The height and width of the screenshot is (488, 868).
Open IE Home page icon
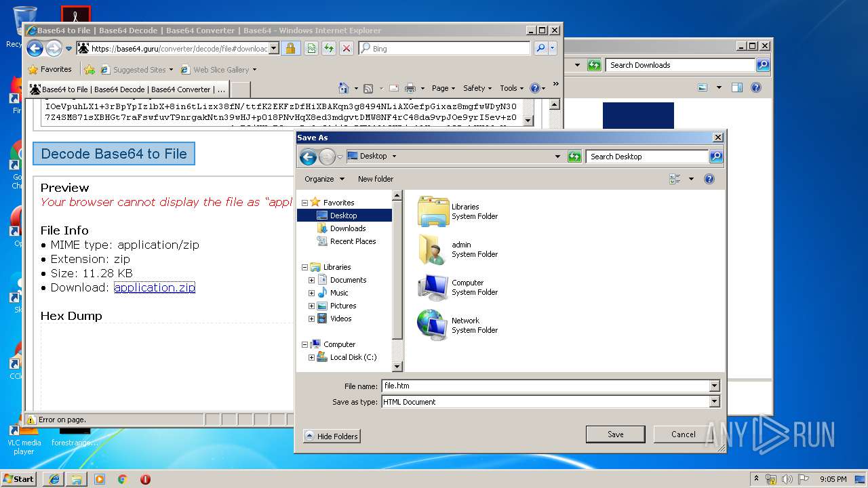(344, 88)
